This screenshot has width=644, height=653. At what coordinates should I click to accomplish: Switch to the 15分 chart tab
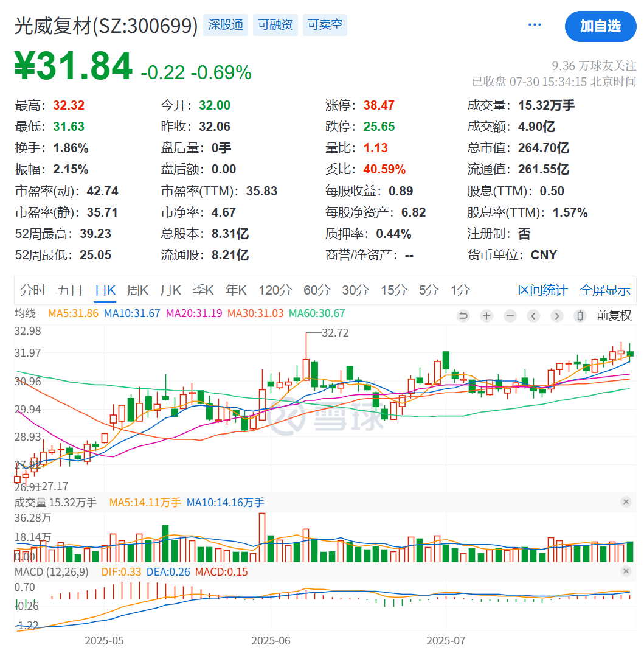pyautogui.click(x=393, y=290)
